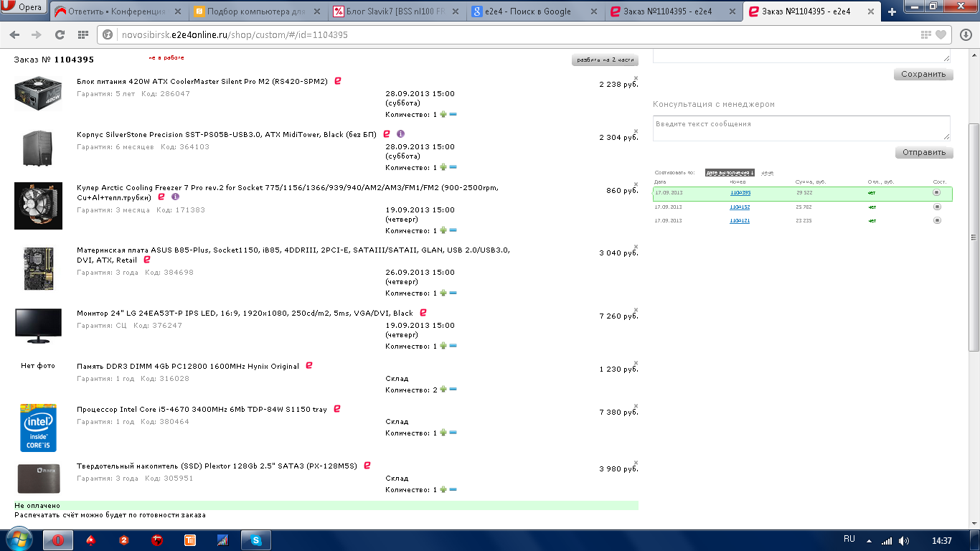
Task: Open order link 1104152
Action: [x=740, y=207]
